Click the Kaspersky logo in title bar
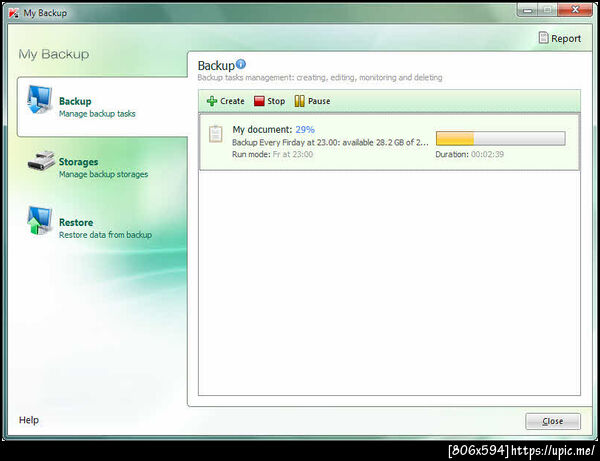 click(13, 13)
